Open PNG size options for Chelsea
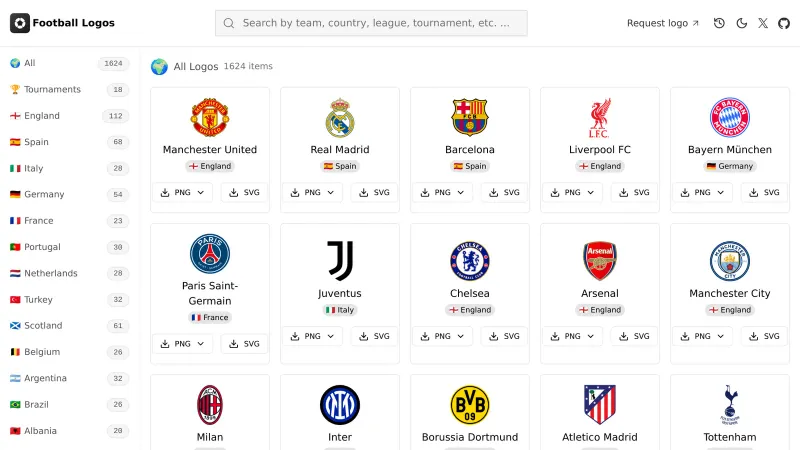 [443, 337]
